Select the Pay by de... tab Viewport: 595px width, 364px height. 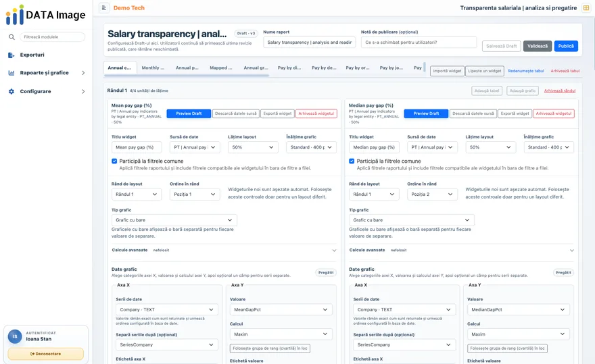pos(324,68)
